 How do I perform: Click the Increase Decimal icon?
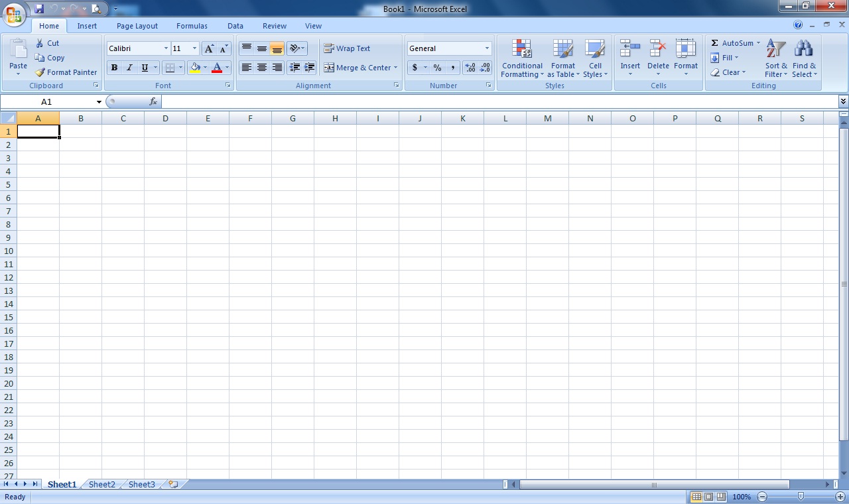pos(470,68)
